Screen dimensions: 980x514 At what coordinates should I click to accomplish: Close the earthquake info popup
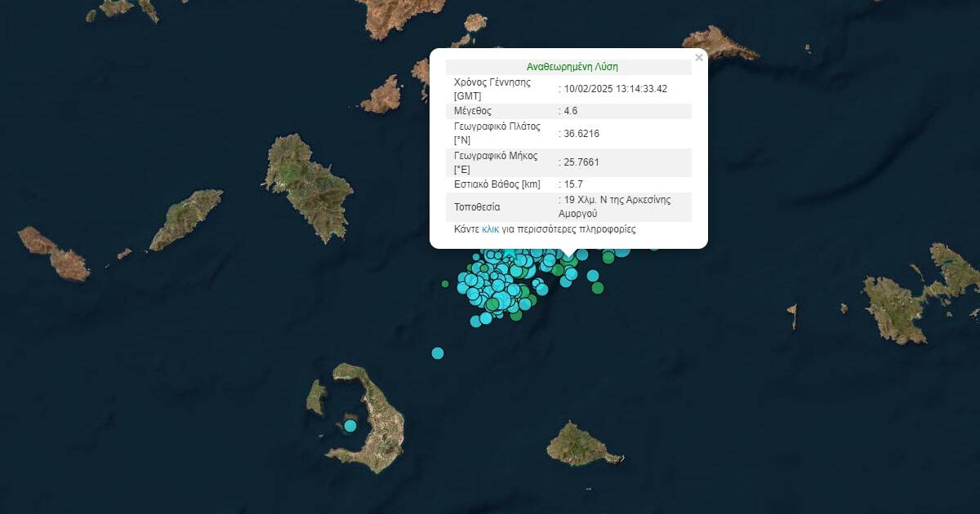point(698,58)
